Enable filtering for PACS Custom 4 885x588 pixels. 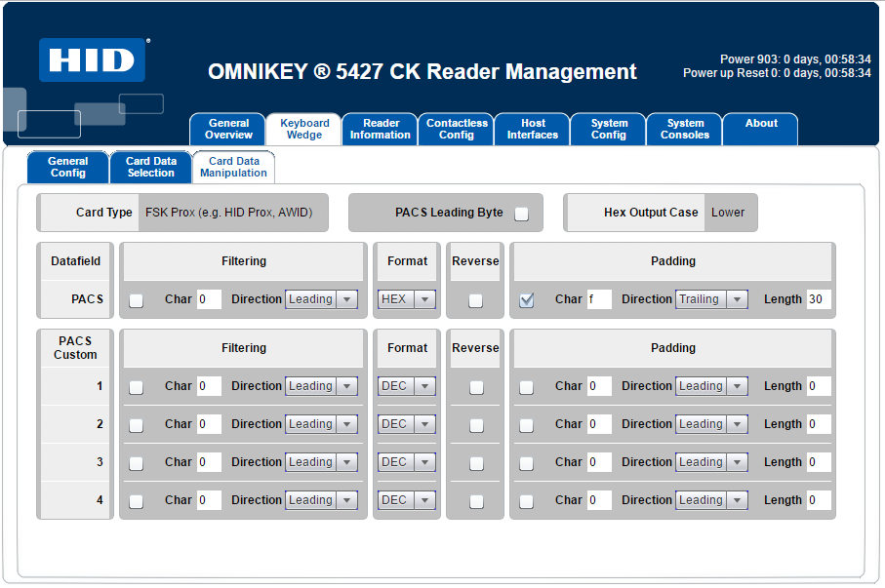coord(136,501)
